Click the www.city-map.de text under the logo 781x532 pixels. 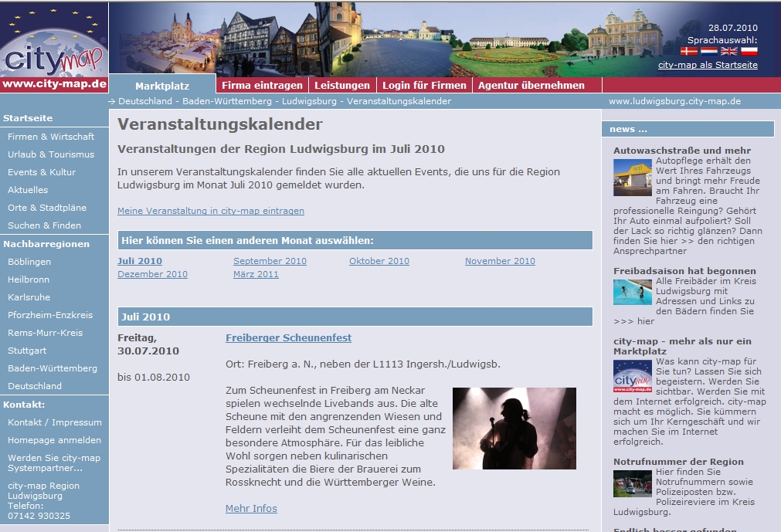coord(54,83)
